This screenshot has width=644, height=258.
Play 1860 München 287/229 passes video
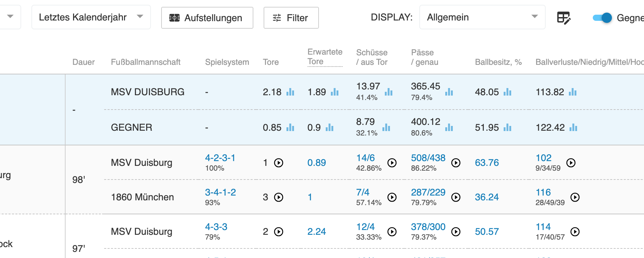[x=456, y=197]
